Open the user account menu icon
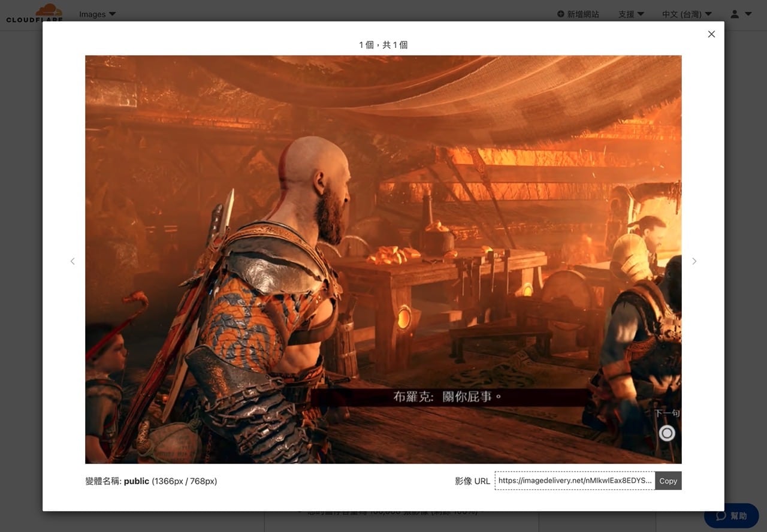The height and width of the screenshot is (532, 767). tap(741, 14)
